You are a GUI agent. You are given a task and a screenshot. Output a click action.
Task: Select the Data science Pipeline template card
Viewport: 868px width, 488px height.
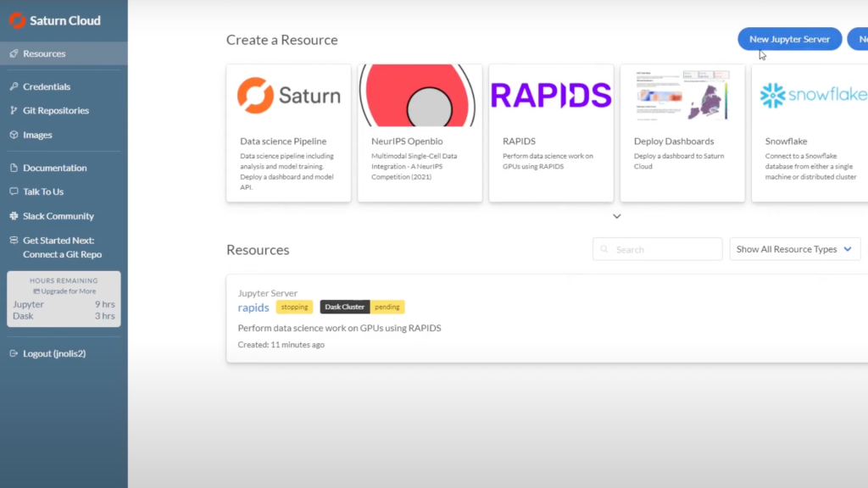pos(288,133)
